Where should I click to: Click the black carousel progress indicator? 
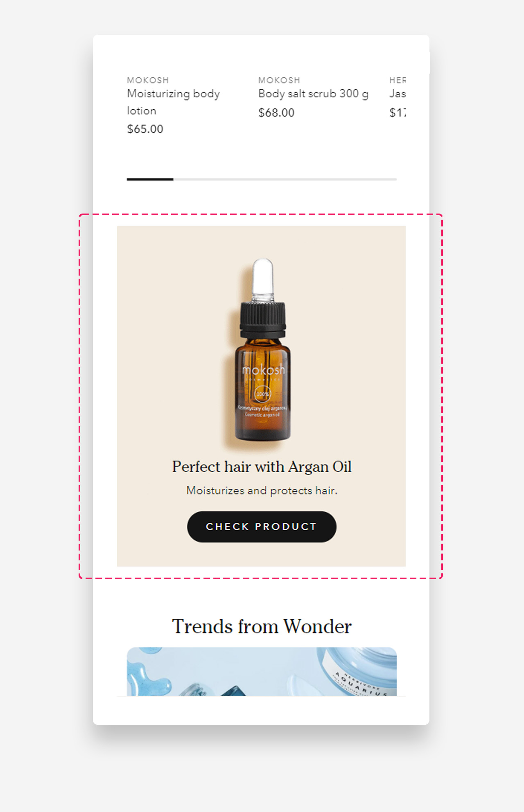[150, 179]
